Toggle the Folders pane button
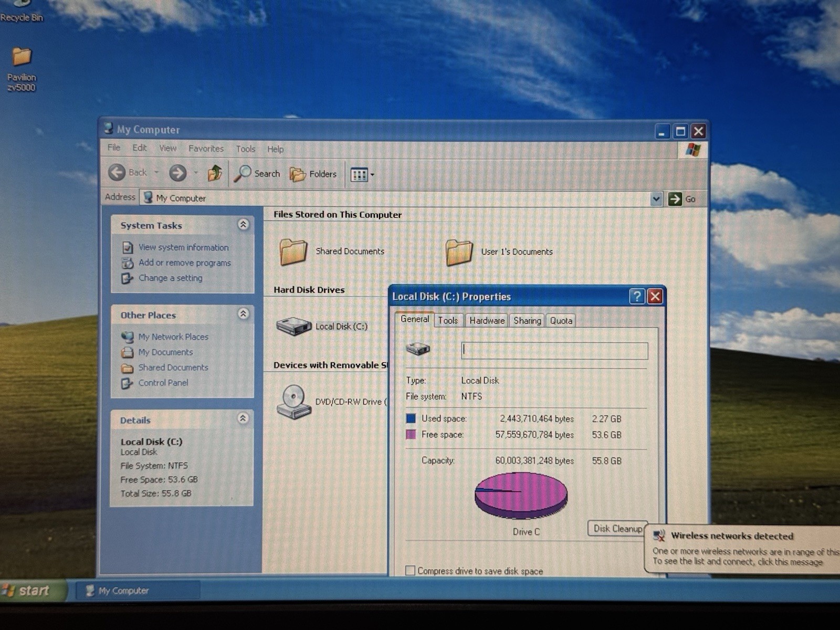The width and height of the screenshot is (840, 630). (313, 174)
